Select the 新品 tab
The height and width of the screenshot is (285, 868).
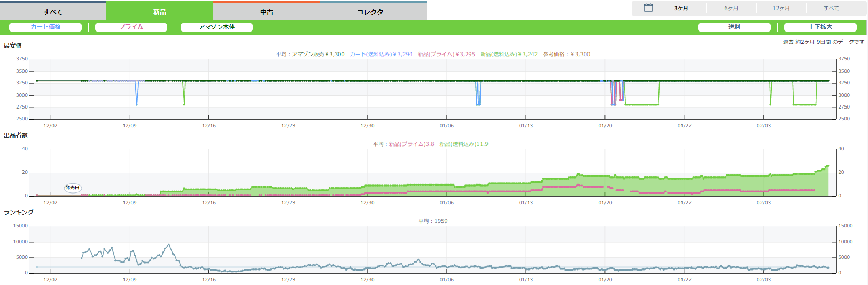(160, 12)
